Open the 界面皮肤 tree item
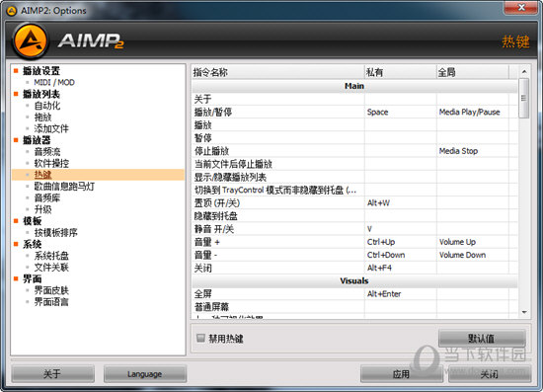The height and width of the screenshot is (392, 543). [x=51, y=290]
